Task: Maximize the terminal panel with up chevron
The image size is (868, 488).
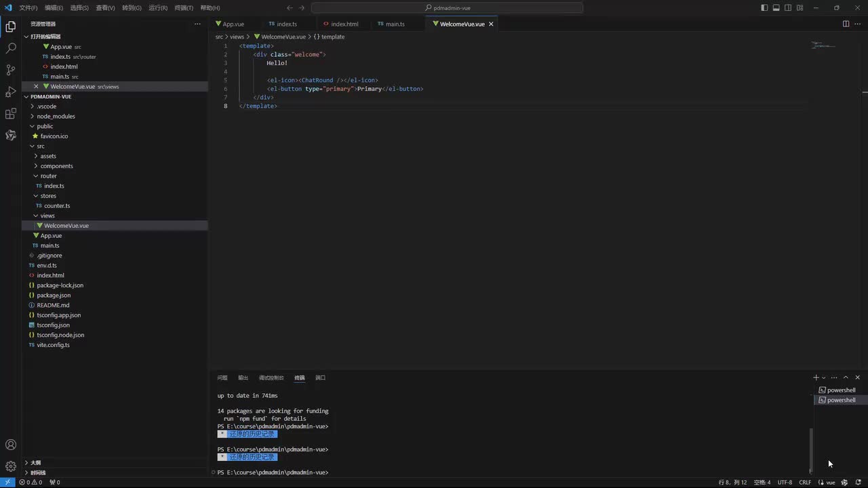Action: pyautogui.click(x=846, y=378)
